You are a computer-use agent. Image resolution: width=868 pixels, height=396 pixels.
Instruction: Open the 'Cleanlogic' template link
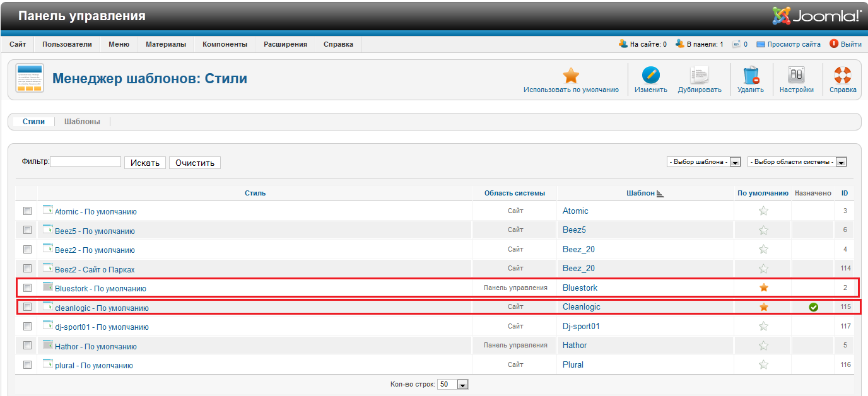tap(582, 306)
